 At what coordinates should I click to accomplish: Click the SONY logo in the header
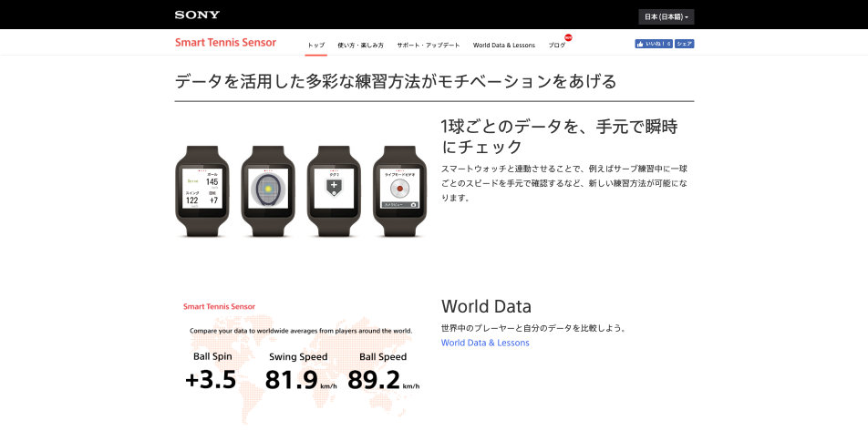[197, 15]
